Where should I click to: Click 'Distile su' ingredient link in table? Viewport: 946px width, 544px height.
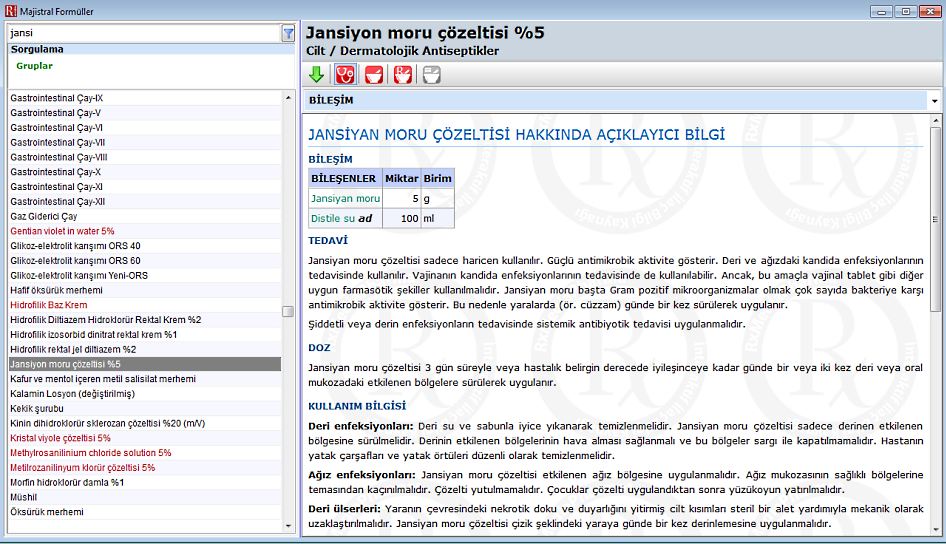pyautogui.click(x=332, y=218)
